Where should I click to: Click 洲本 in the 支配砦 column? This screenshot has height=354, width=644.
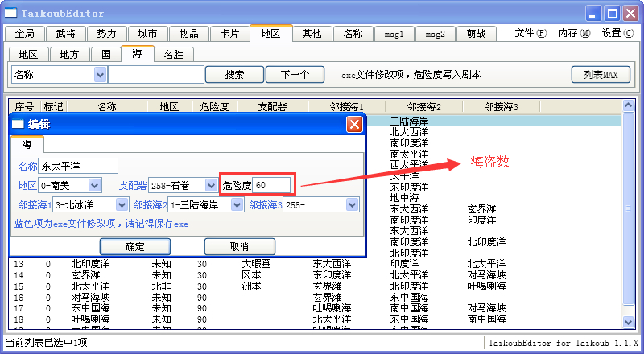coord(251,286)
